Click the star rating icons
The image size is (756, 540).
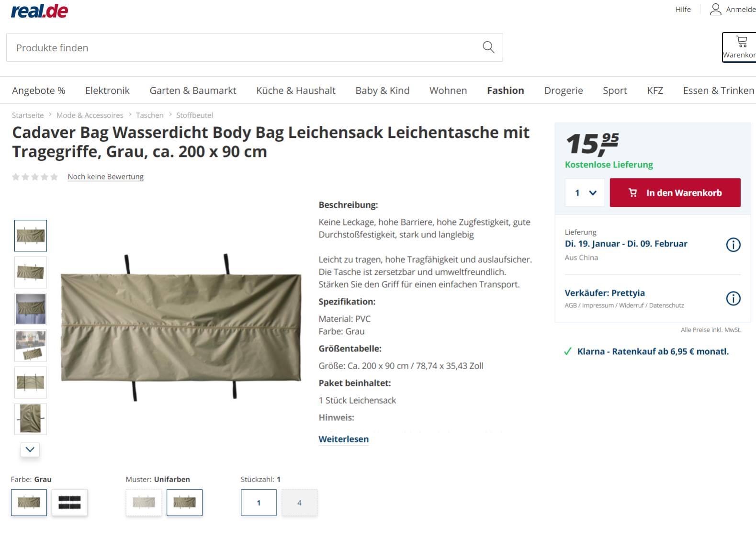pos(35,177)
